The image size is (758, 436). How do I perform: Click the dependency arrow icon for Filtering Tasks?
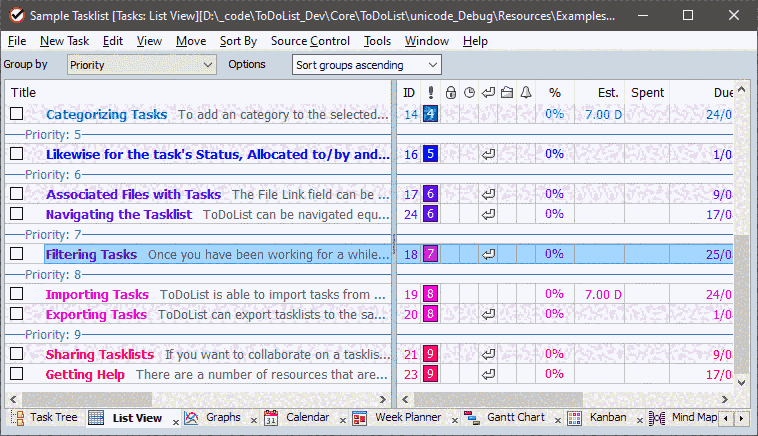(x=488, y=254)
